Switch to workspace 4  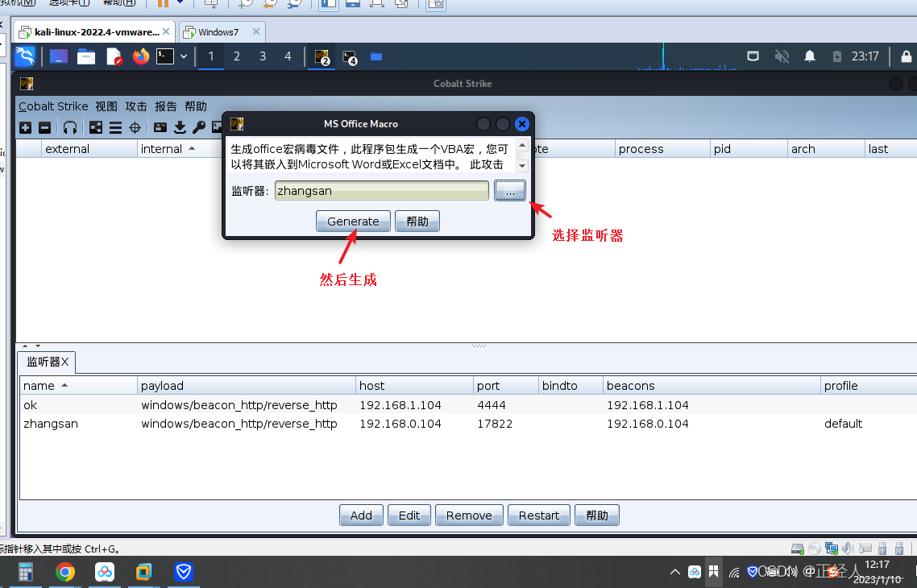288,56
